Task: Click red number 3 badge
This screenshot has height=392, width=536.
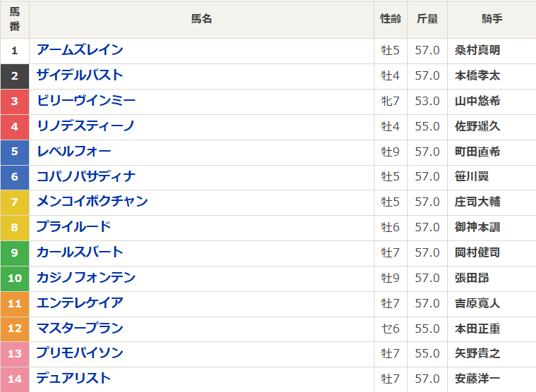Action: click(x=15, y=101)
